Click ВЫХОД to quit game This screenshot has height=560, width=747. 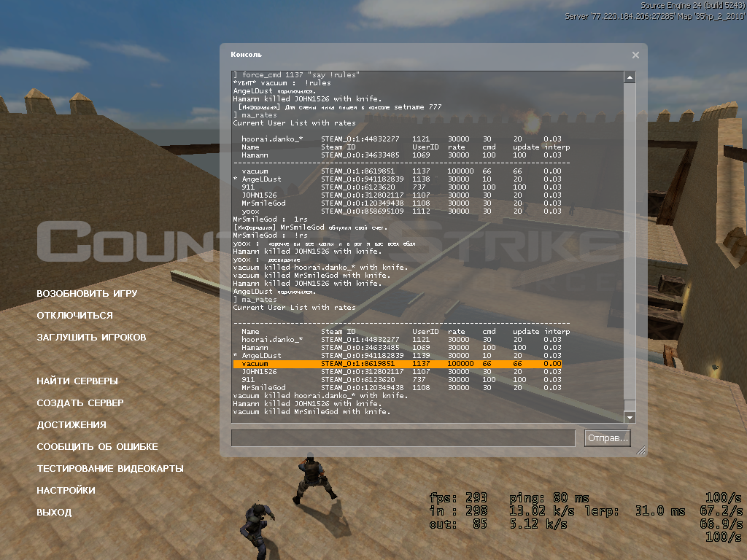pyautogui.click(x=54, y=513)
